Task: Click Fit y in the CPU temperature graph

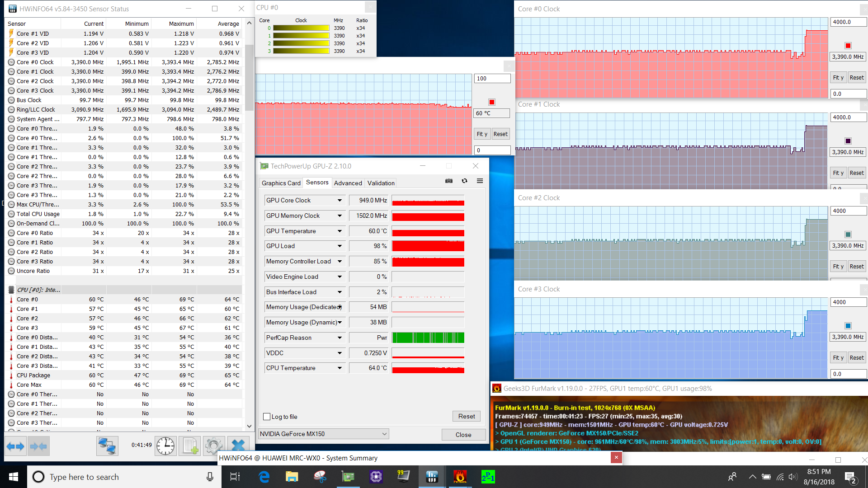Action: click(x=482, y=134)
